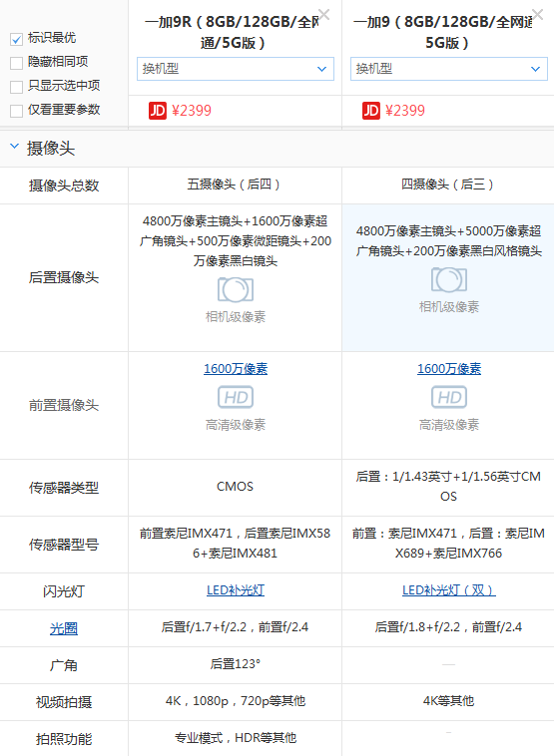Click the camera icon in 一加9R 后置摄像头
Screen dimensions: 554x756
[236, 289]
